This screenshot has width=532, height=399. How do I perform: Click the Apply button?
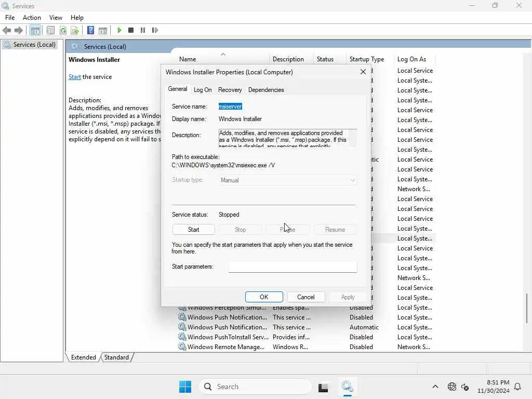(348, 297)
